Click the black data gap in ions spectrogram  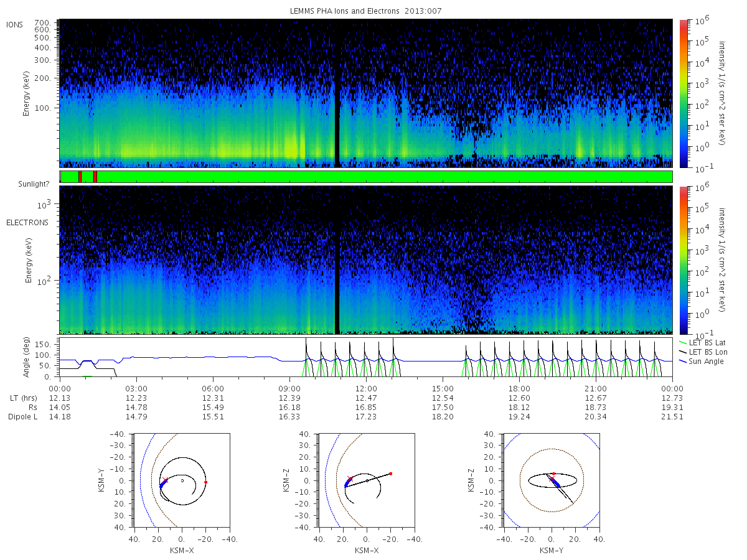point(337,93)
